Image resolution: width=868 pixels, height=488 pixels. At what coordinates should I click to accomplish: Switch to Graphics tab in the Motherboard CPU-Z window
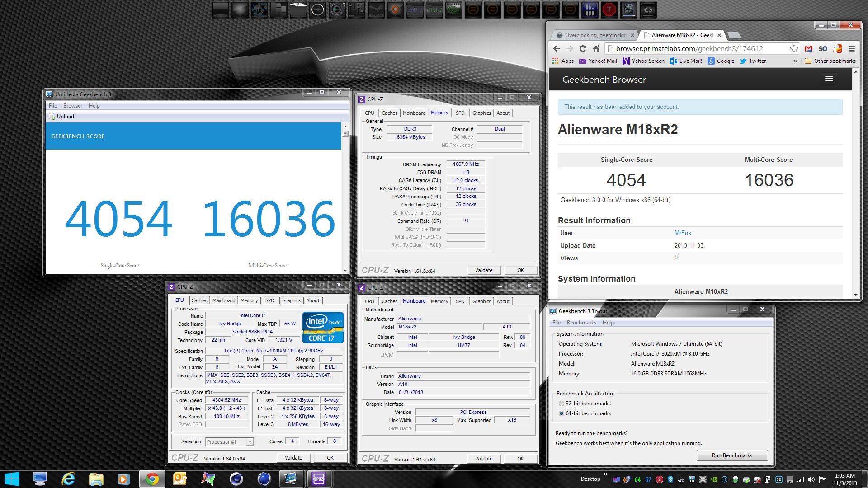[x=481, y=301]
